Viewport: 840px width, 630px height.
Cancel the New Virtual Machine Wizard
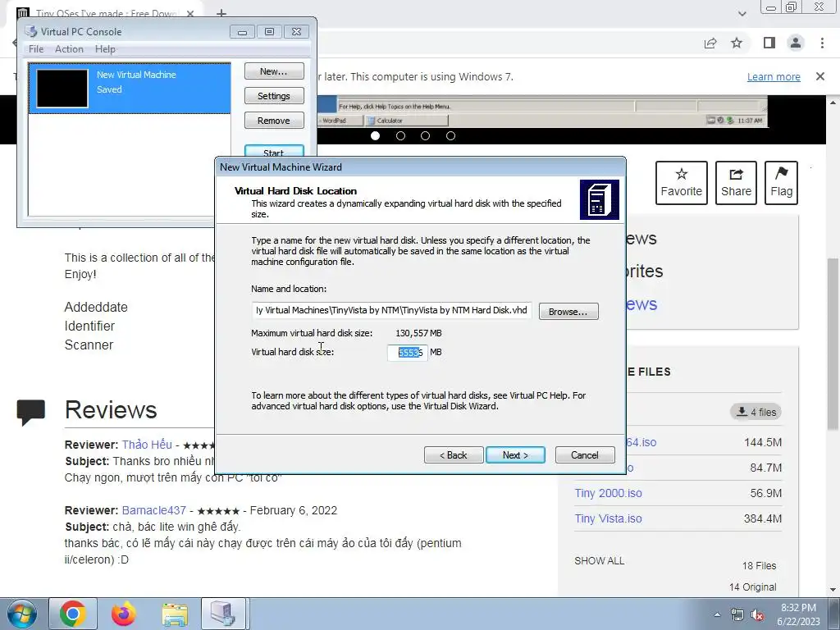[x=584, y=454]
